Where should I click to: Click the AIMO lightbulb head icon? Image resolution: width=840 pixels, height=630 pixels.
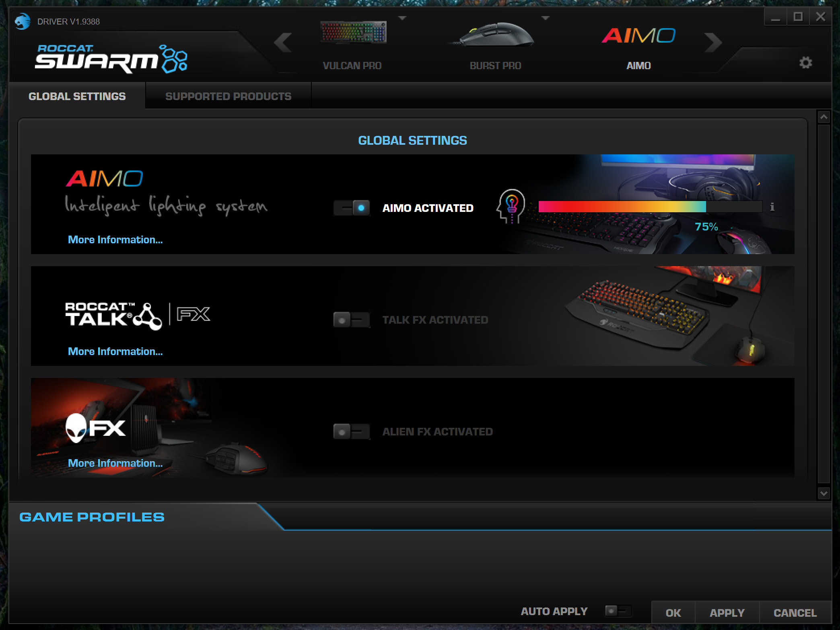[511, 206]
